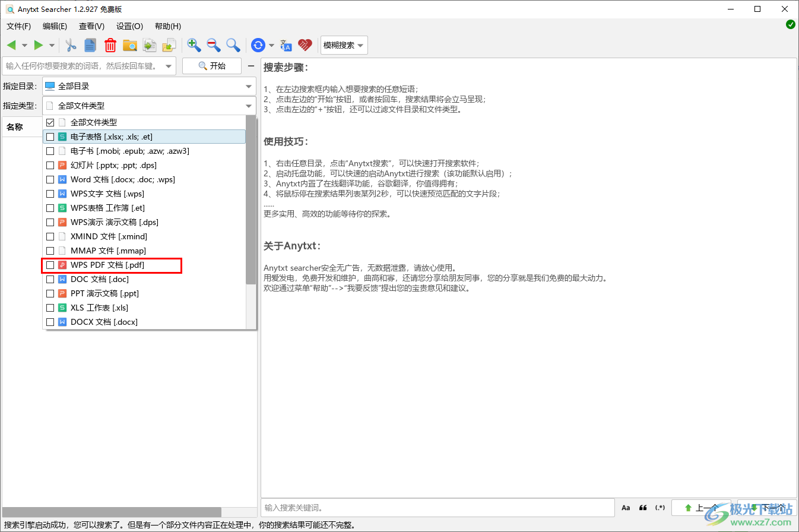This screenshot has width=799, height=532.
Task: Open the forward arrow history dropdown
Action: (x=52, y=46)
